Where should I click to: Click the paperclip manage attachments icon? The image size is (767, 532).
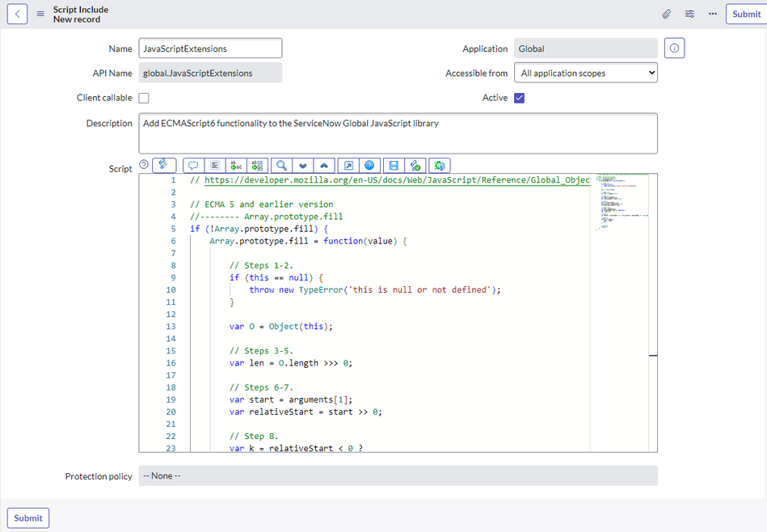(x=666, y=14)
